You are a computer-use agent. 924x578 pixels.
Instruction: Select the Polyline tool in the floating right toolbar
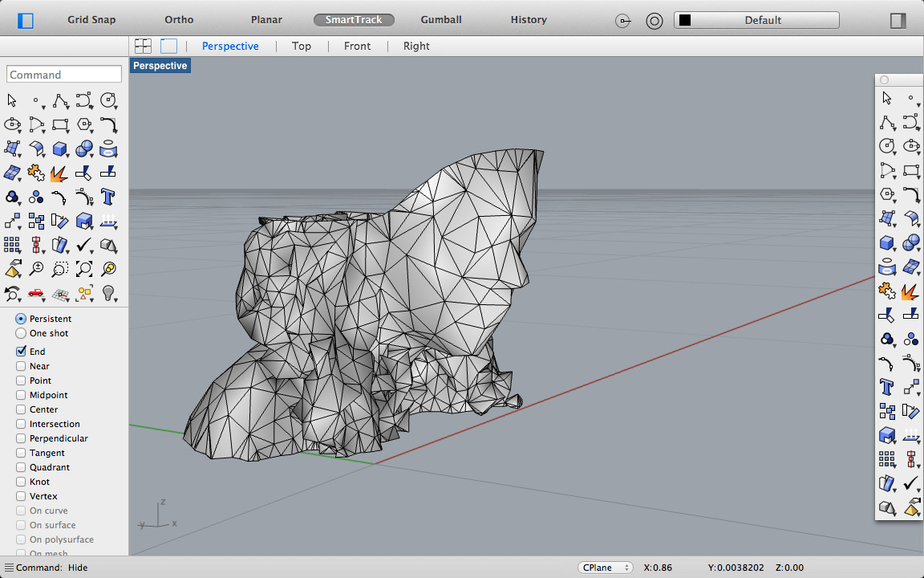click(x=886, y=123)
